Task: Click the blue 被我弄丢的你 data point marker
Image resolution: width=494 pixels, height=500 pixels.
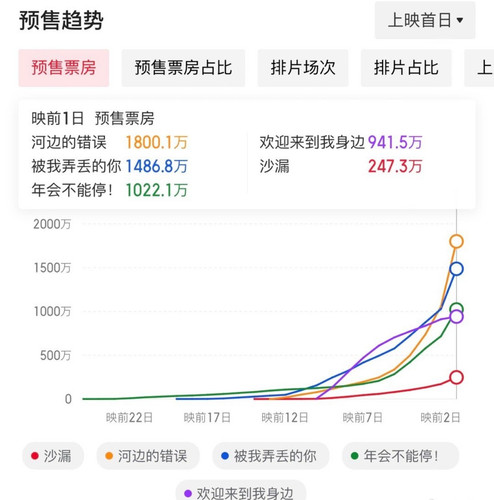Action: (x=456, y=269)
